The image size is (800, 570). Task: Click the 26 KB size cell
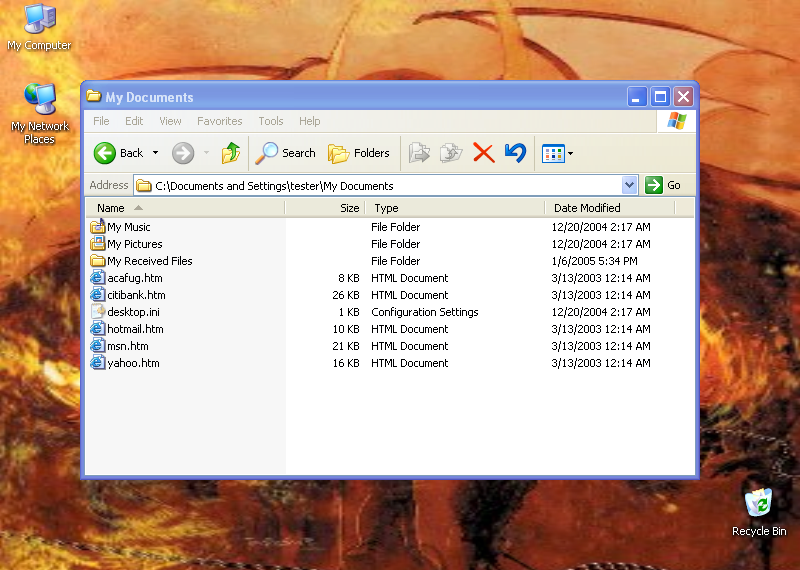(x=346, y=295)
